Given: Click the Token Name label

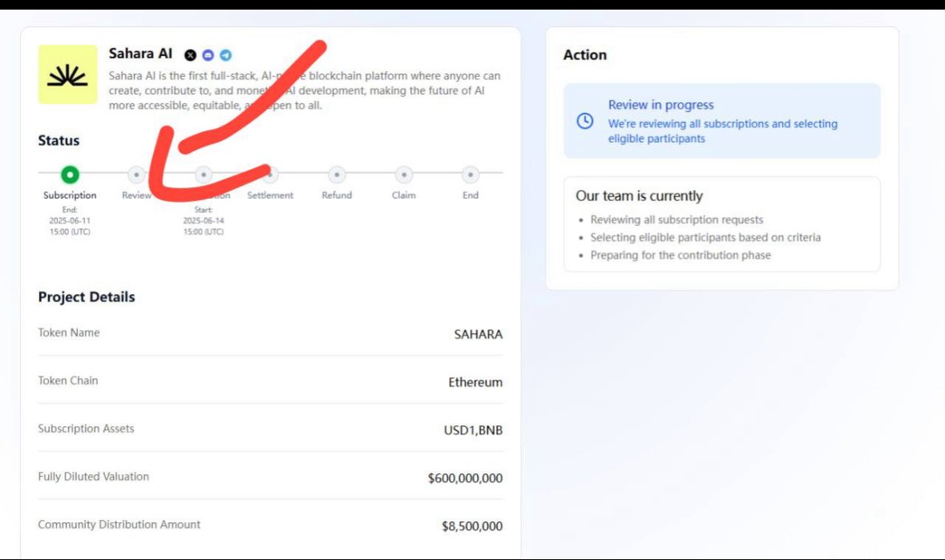Looking at the screenshot, I should point(69,332).
